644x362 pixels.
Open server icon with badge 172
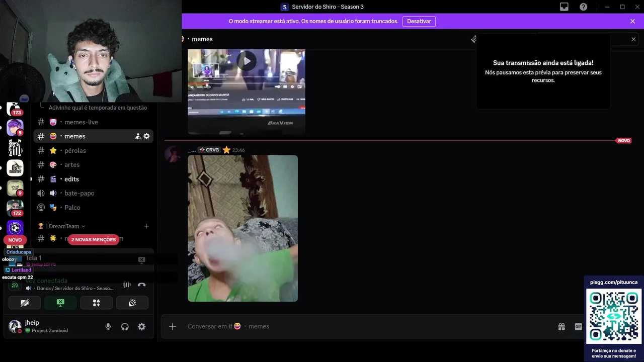15,208
